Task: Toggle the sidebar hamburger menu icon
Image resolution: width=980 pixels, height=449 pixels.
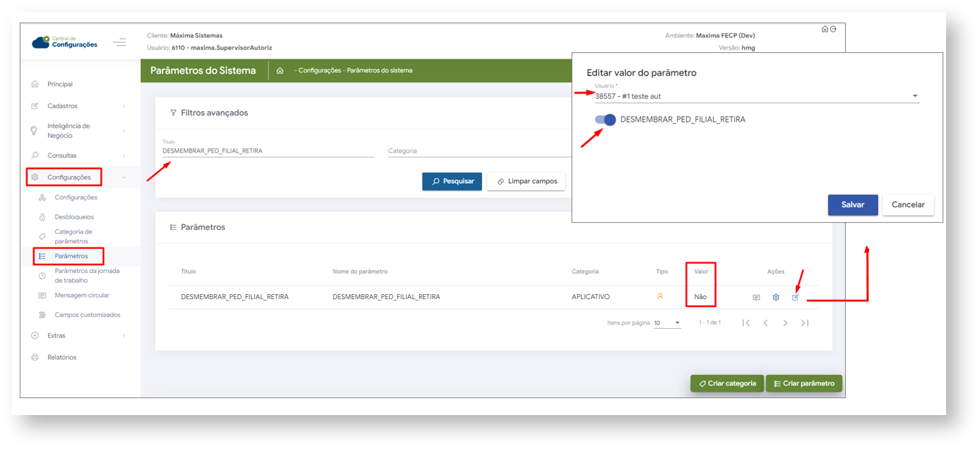Action: (x=119, y=42)
